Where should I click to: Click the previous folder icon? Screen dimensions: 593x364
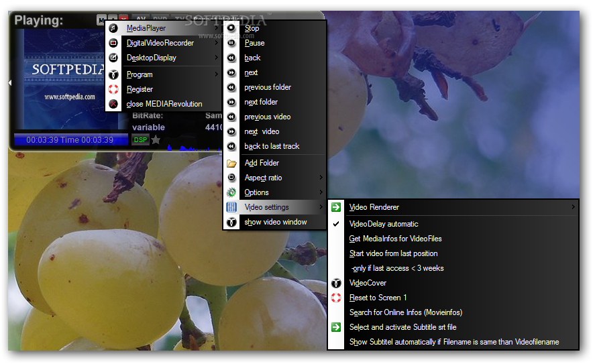coord(231,87)
